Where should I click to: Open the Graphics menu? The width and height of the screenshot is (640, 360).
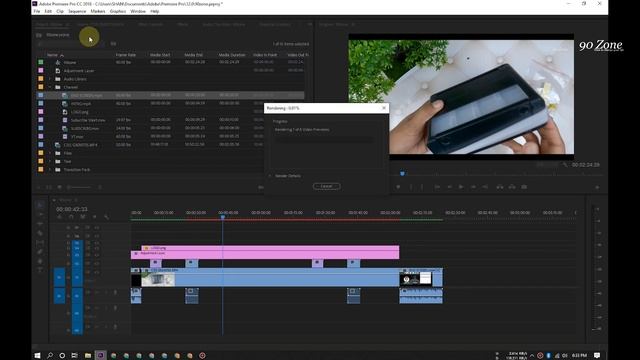pos(118,11)
